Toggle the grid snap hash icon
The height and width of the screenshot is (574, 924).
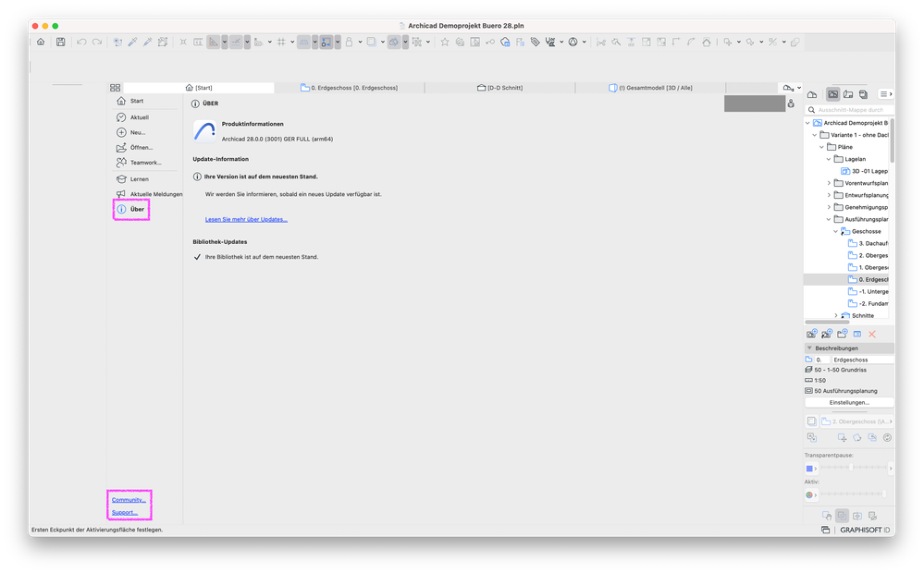281,42
